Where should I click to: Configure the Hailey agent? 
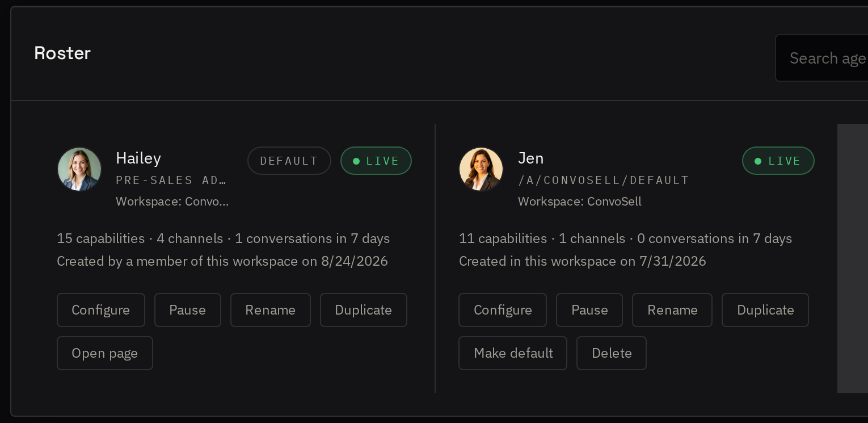101,310
